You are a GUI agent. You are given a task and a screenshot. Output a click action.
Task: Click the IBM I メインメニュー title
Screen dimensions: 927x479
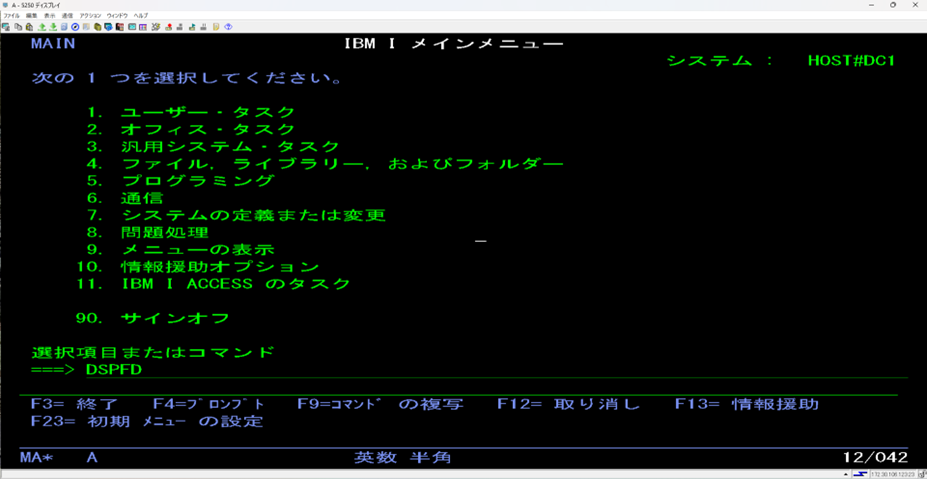pos(454,43)
